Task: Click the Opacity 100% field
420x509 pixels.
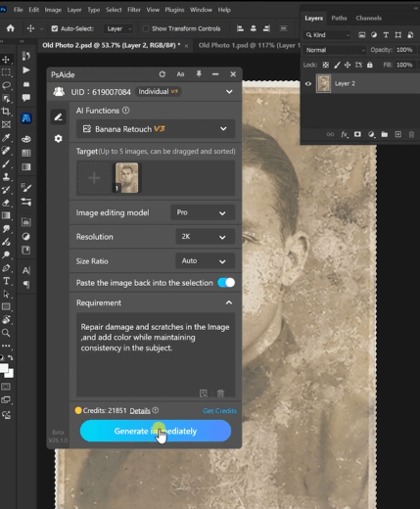Action: coord(404,50)
